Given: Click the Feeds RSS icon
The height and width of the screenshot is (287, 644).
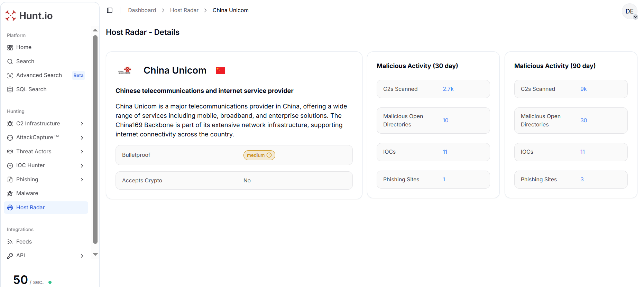Looking at the screenshot, I should click(10, 242).
